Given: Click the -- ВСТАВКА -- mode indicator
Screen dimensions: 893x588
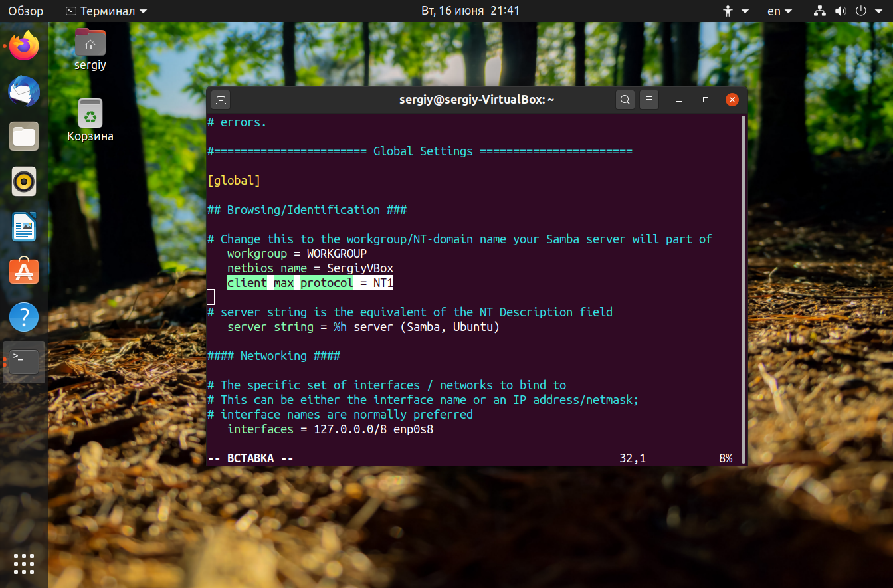Looking at the screenshot, I should (250, 458).
